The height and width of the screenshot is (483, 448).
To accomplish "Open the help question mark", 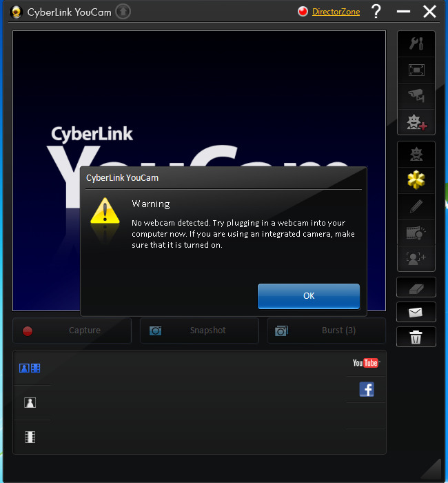I will (376, 12).
